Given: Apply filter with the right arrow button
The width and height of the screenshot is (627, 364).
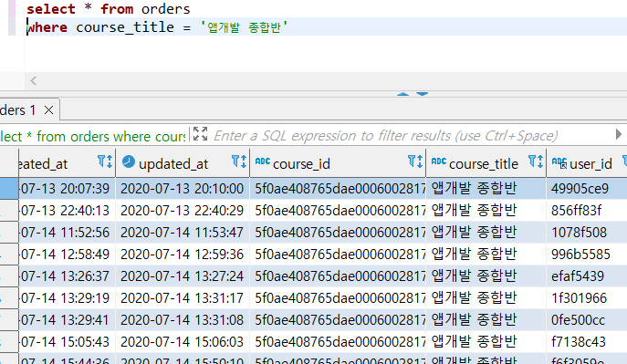Looking at the screenshot, I should coord(619,134).
